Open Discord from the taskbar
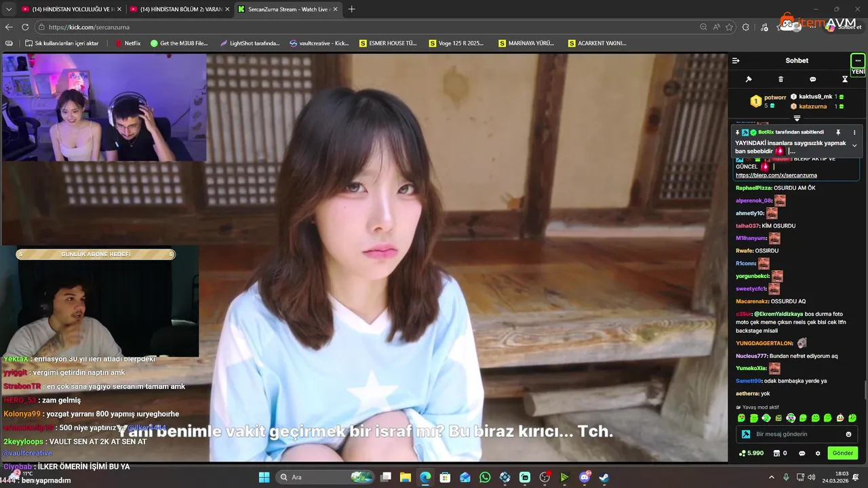The image size is (868, 488). pyautogui.click(x=585, y=477)
